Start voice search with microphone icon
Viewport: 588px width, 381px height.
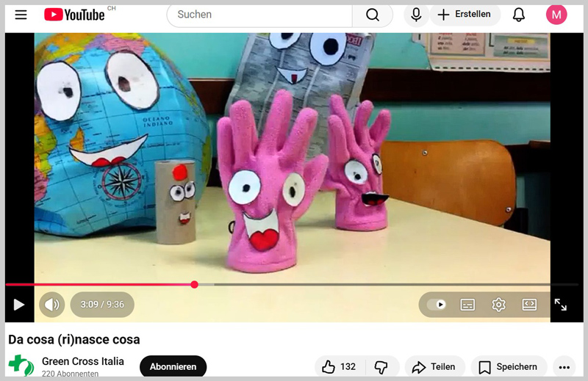(x=417, y=15)
